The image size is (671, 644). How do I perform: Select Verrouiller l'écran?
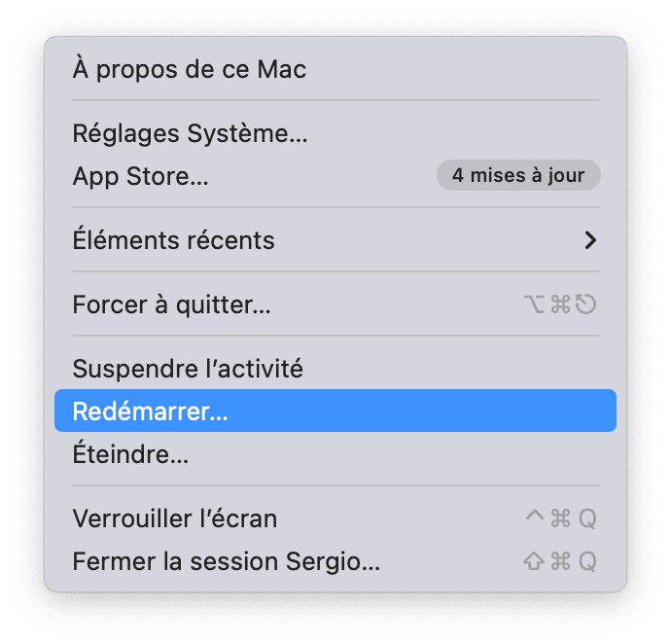pos(175,519)
